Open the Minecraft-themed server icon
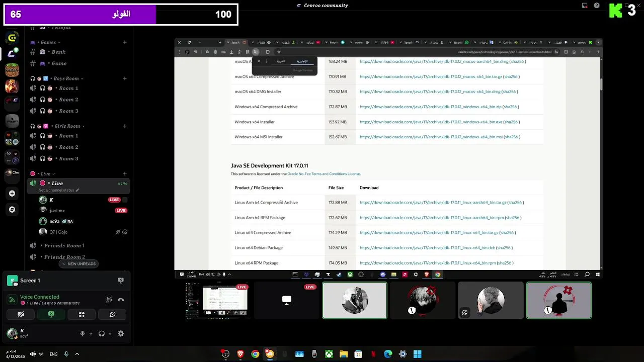The width and height of the screenshot is (644, 362). [x=12, y=70]
